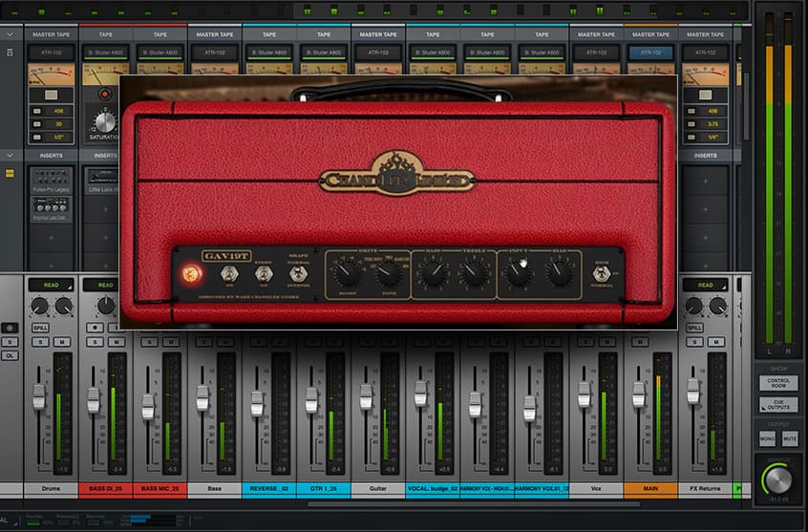This screenshot has height=532, width=808.
Task: Mute the FX Returns channel
Action: click(x=716, y=342)
